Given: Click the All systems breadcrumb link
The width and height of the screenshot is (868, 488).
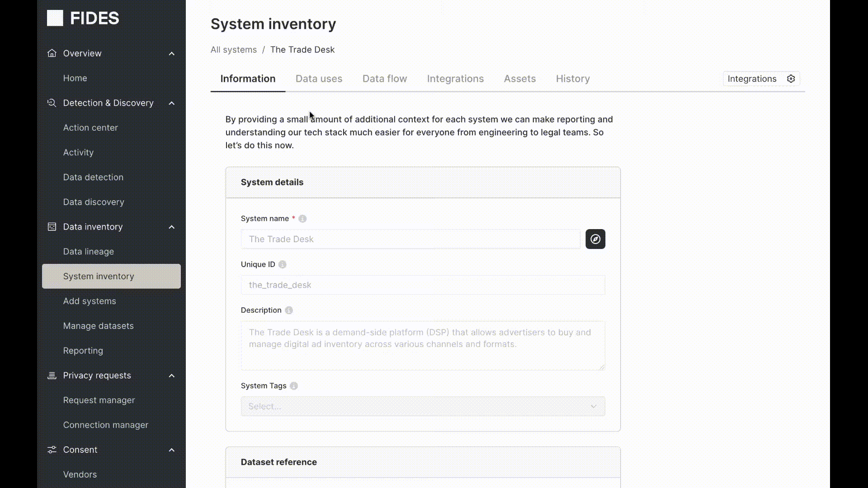Looking at the screenshot, I should click(234, 50).
